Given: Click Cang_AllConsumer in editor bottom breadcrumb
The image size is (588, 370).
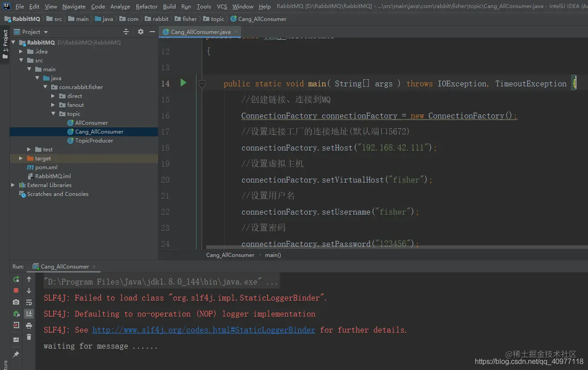Looking at the screenshot, I should (230, 255).
